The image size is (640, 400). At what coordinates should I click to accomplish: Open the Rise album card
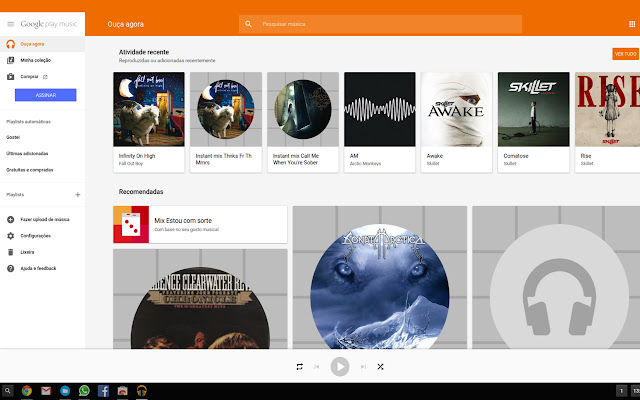[607, 122]
